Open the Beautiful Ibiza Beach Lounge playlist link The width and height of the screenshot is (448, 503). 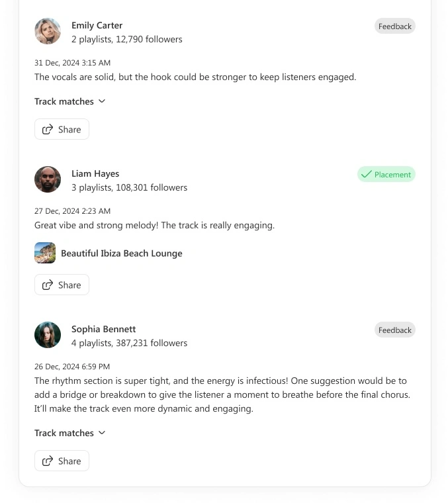coord(121,253)
